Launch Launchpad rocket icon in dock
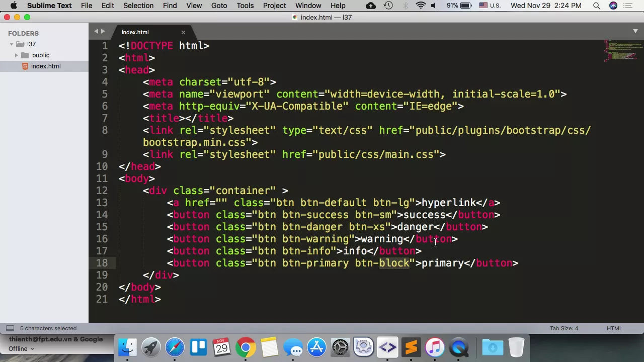644x362 pixels. [151, 347]
